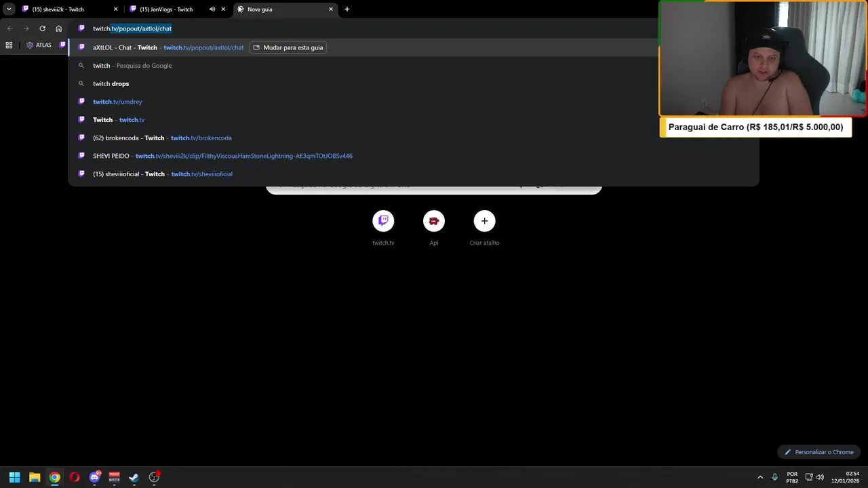868x488 pixels.
Task: Click the microphone tray icon
Action: pyautogui.click(x=775, y=477)
